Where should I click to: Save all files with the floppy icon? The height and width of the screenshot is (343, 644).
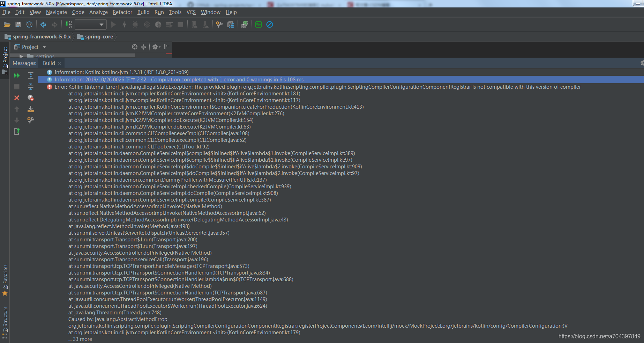[18, 25]
